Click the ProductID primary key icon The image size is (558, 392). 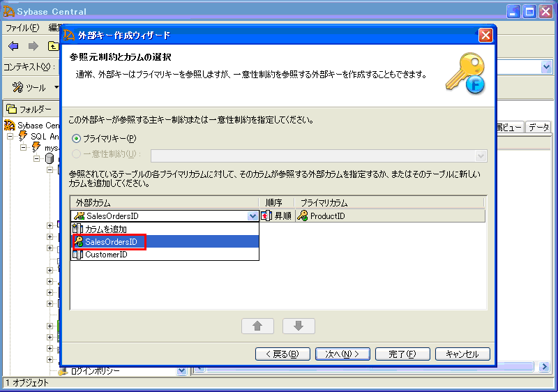pos(302,216)
